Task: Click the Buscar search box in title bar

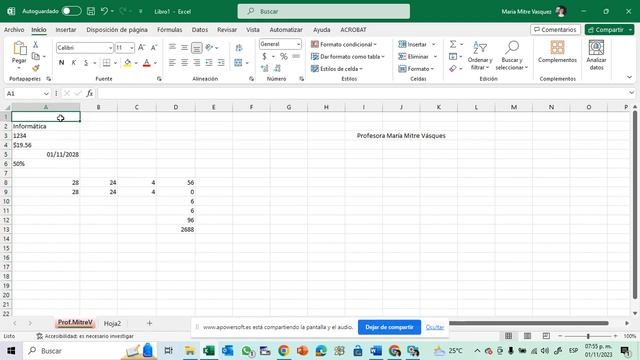Action: tap(324, 11)
